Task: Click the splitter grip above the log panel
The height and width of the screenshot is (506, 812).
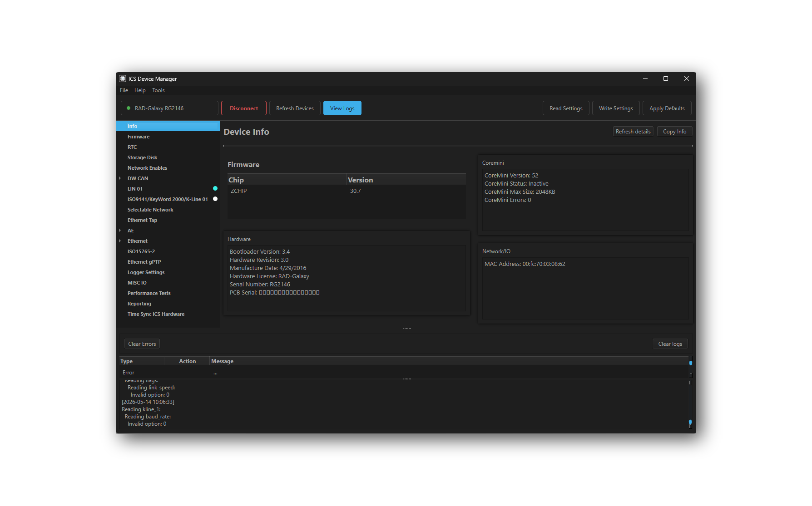Action: click(x=407, y=328)
